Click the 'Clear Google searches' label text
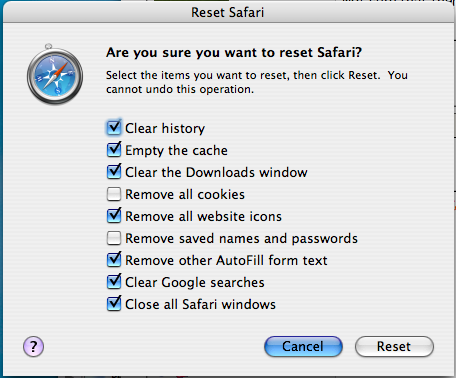This screenshot has width=456, height=378. (x=195, y=283)
